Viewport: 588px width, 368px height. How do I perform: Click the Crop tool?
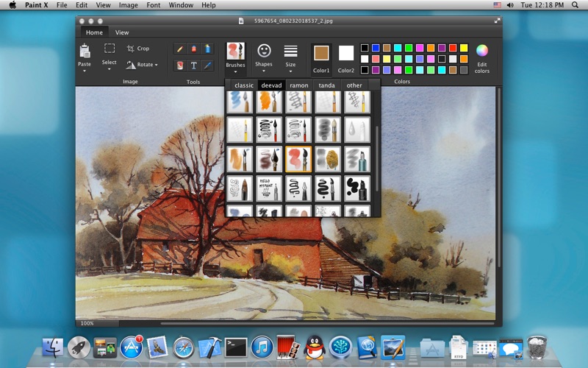click(137, 49)
